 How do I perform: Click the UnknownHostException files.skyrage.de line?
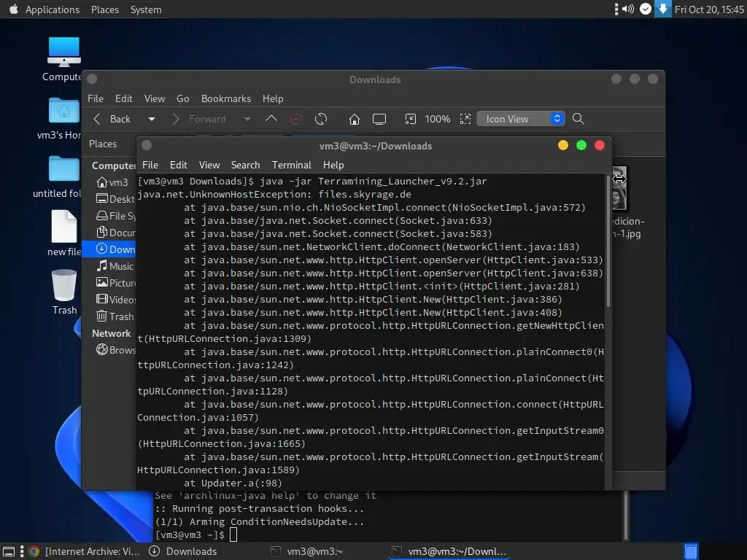click(274, 194)
